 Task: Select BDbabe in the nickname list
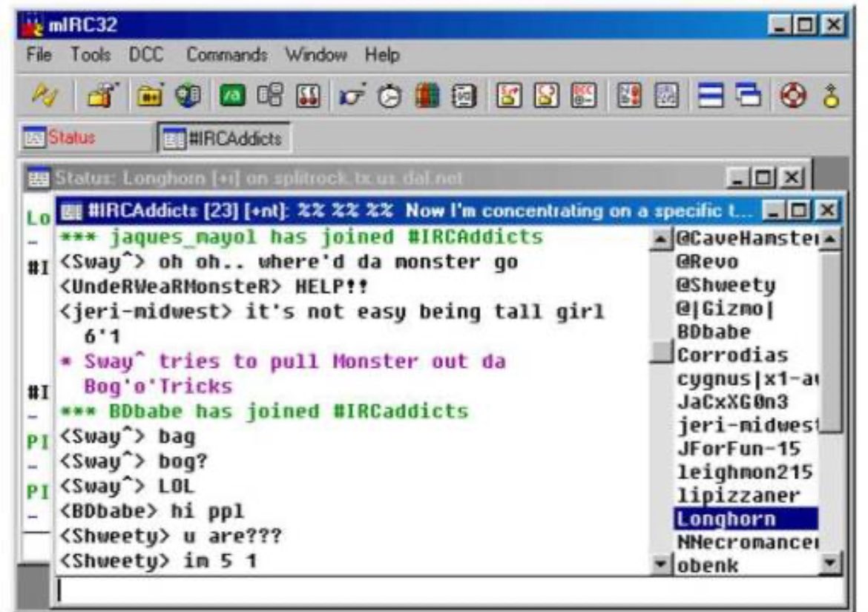point(746,332)
